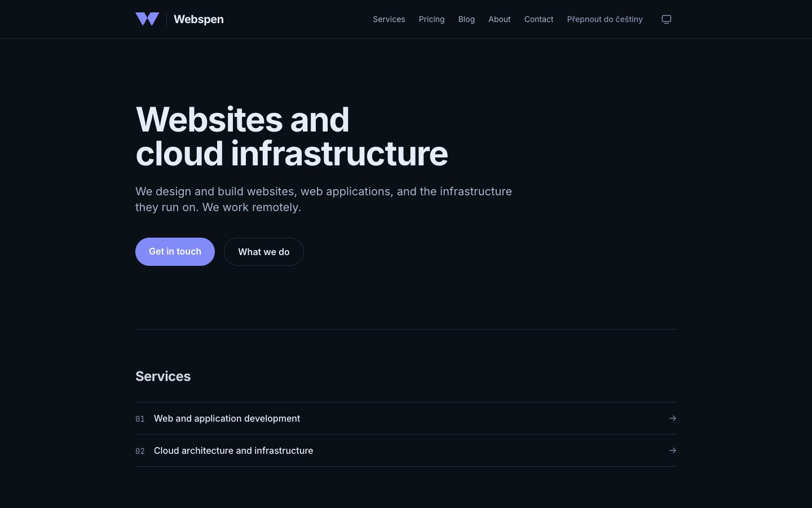Image resolution: width=812 pixels, height=508 pixels.
Task: Open the Services nav item
Action: click(389, 19)
